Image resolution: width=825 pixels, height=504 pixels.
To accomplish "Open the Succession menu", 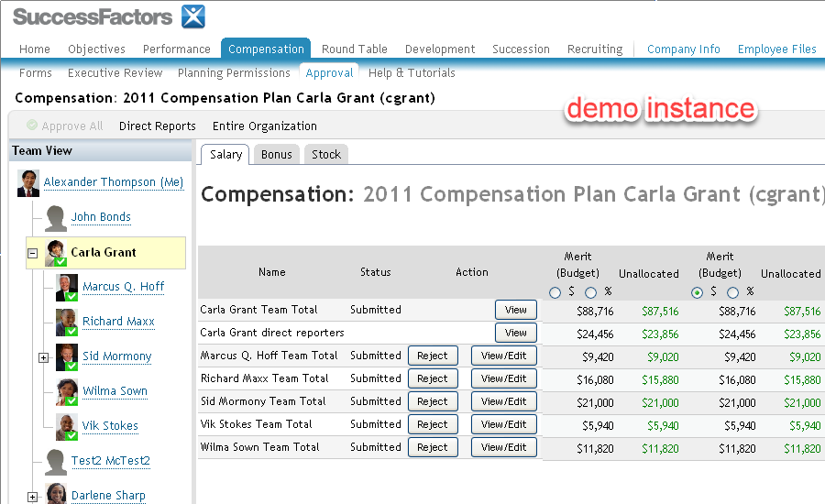I will tap(521, 49).
